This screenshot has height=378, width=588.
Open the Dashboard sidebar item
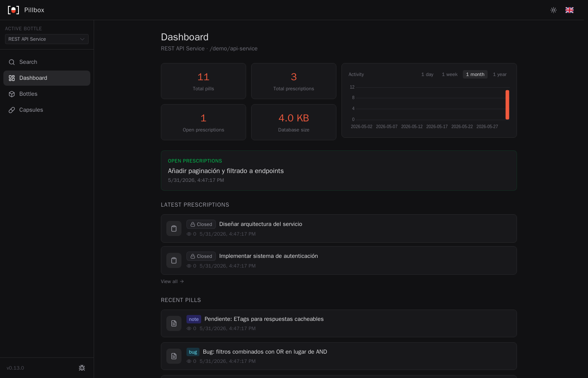(x=47, y=78)
